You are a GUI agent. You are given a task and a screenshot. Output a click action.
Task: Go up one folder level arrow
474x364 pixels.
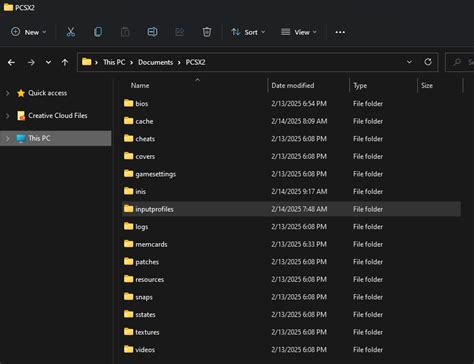[65, 62]
